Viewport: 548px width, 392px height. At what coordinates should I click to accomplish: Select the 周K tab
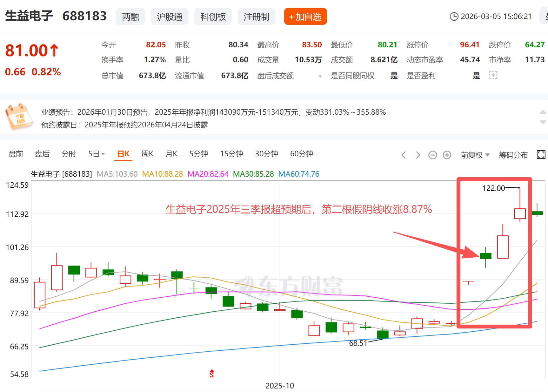tap(147, 154)
